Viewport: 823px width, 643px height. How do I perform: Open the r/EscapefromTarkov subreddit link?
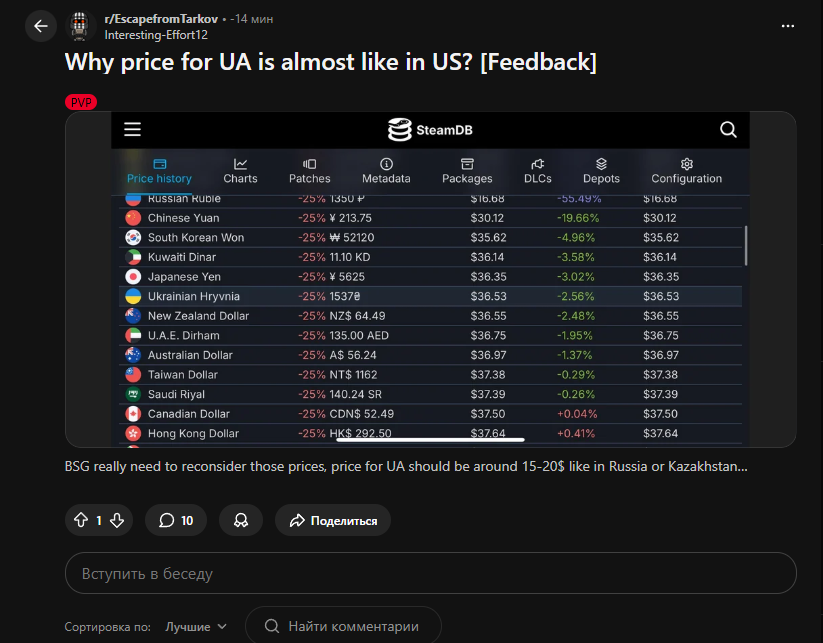[x=161, y=19]
